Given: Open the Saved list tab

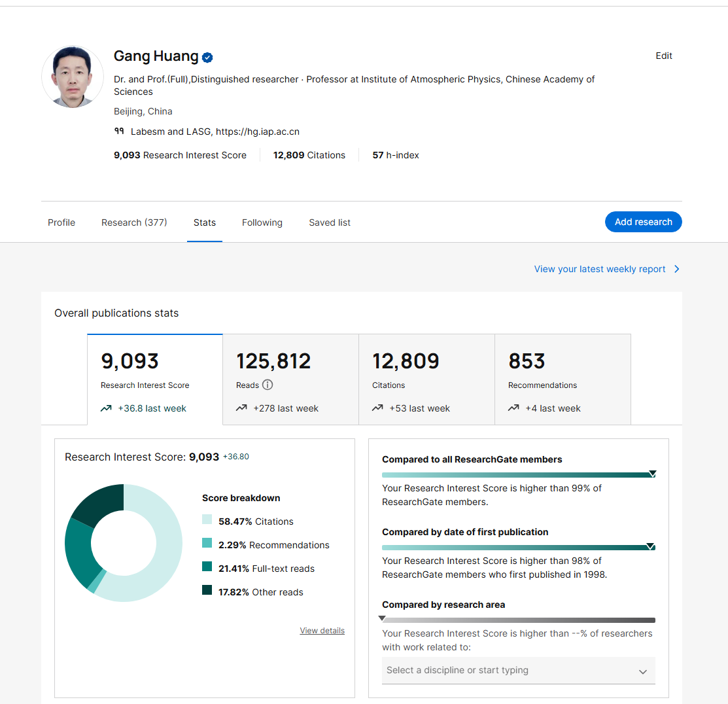Looking at the screenshot, I should click(330, 222).
